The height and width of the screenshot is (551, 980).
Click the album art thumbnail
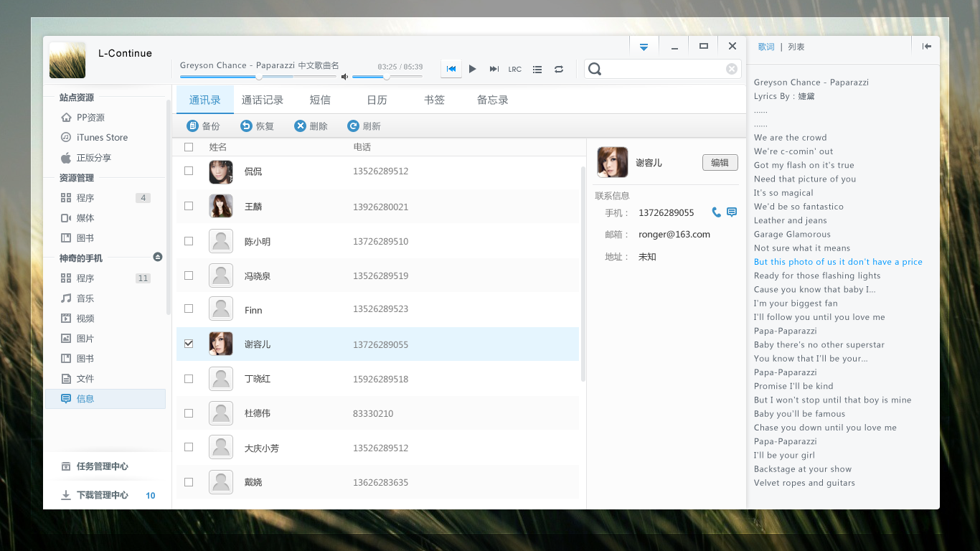pyautogui.click(x=67, y=60)
